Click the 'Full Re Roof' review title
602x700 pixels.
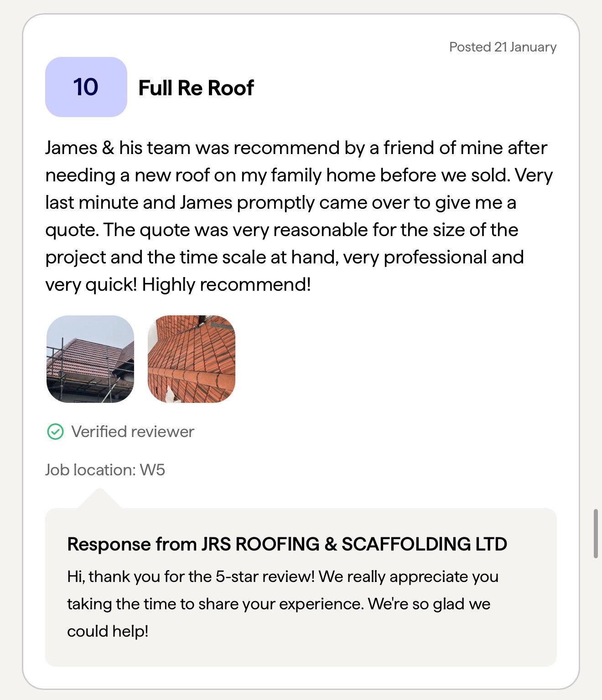tap(196, 88)
